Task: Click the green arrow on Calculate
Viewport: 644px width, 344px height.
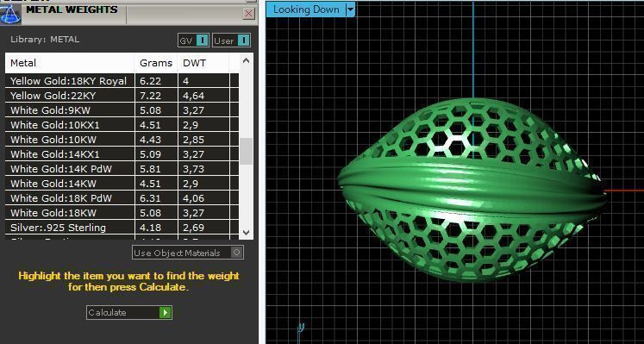Action: click(x=166, y=312)
